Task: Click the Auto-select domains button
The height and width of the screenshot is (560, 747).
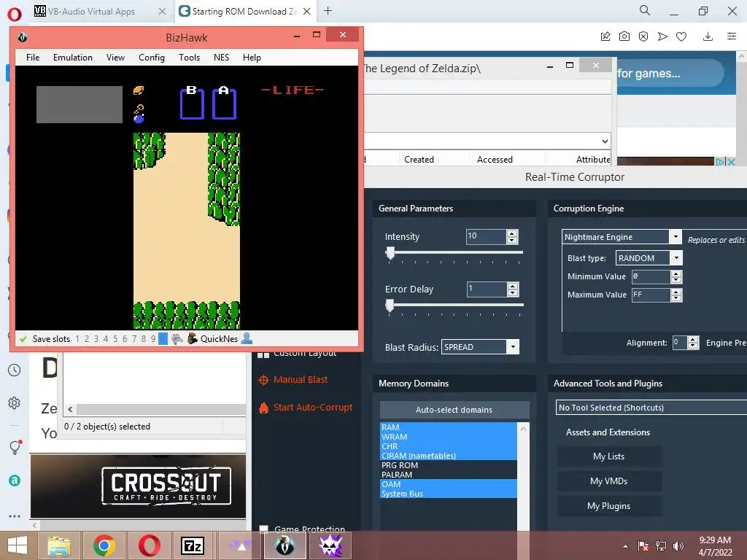Action: [x=454, y=410]
